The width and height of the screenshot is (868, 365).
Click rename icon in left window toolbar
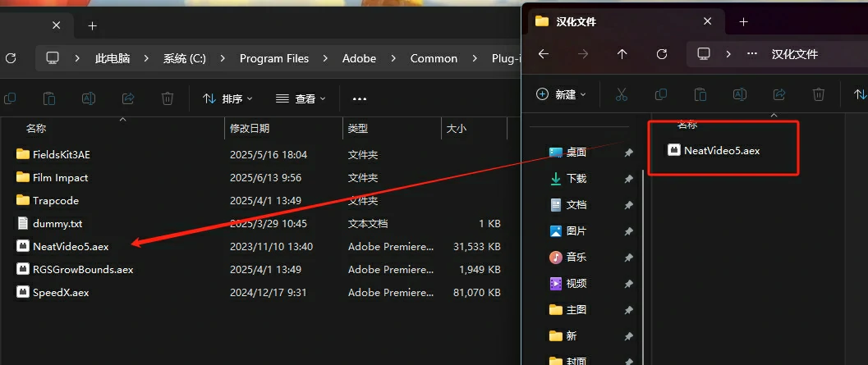[89, 98]
